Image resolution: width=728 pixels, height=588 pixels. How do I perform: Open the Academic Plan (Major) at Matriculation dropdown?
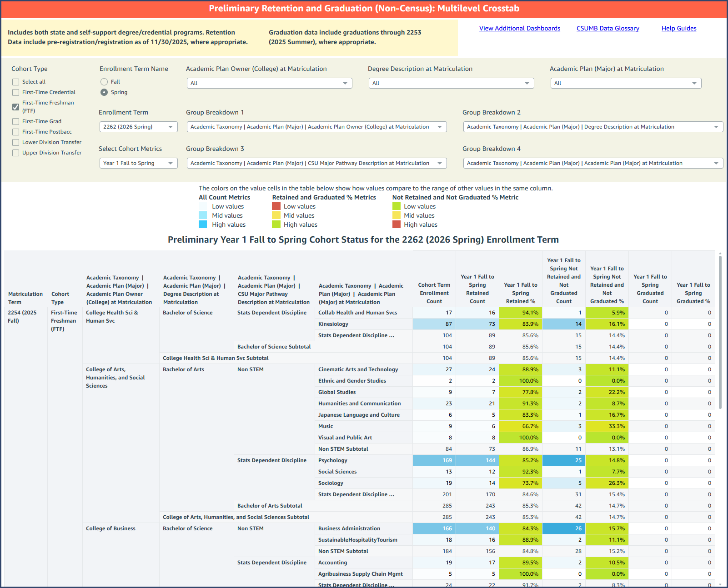pos(625,83)
